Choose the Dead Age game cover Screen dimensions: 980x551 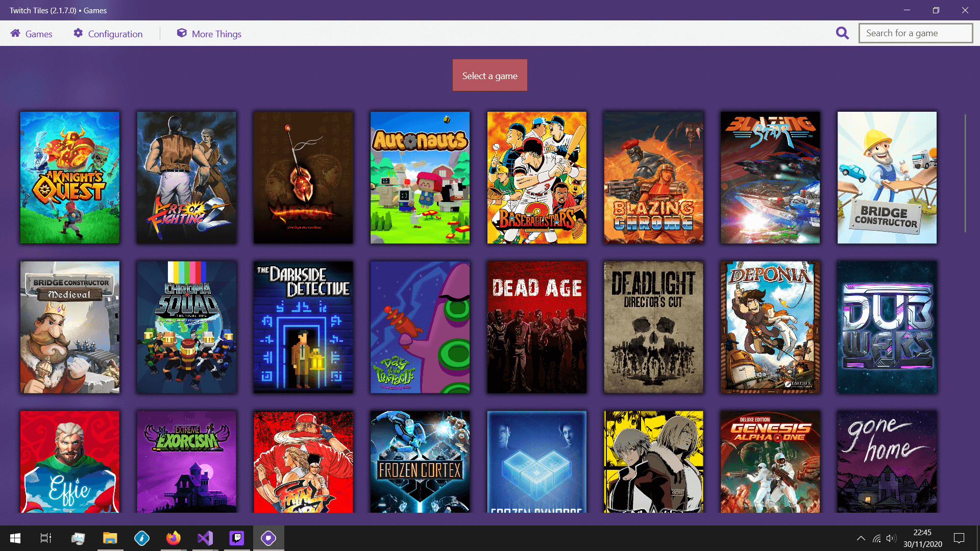point(536,327)
